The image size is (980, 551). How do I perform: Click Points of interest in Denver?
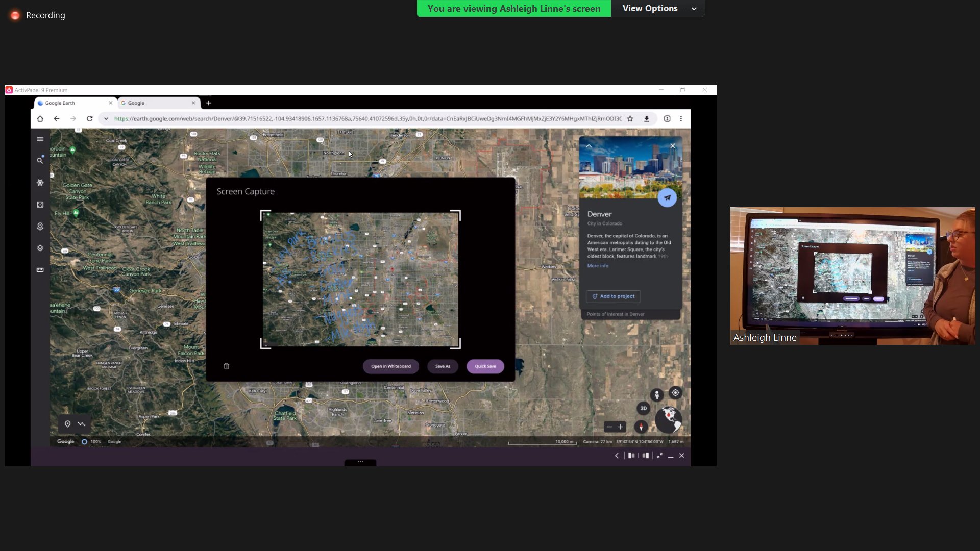[616, 314]
